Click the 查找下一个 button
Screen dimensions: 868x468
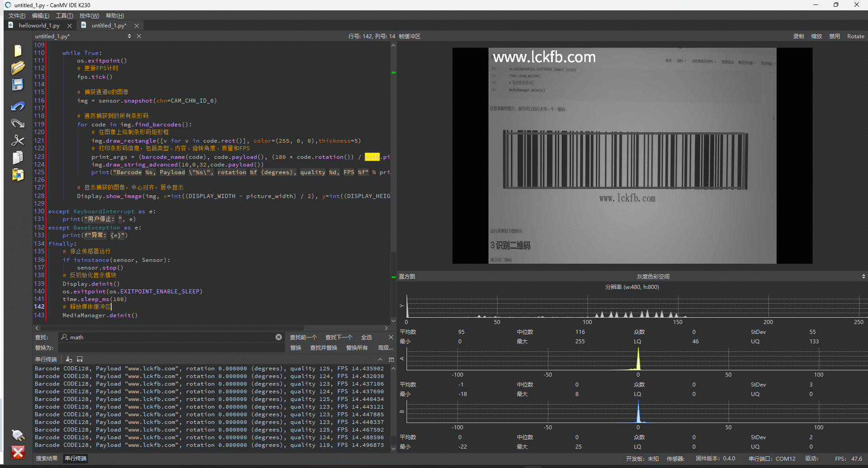[339, 337]
